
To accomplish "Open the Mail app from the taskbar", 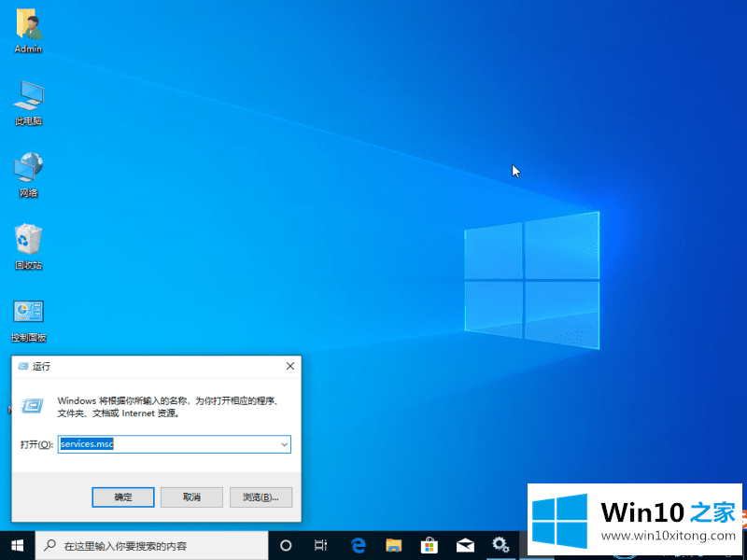I will (465, 545).
